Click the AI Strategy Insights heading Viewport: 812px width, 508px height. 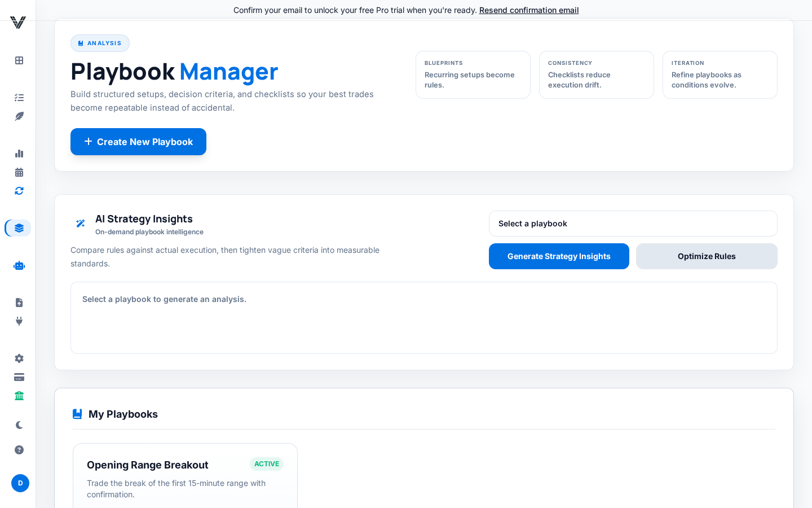point(144,219)
